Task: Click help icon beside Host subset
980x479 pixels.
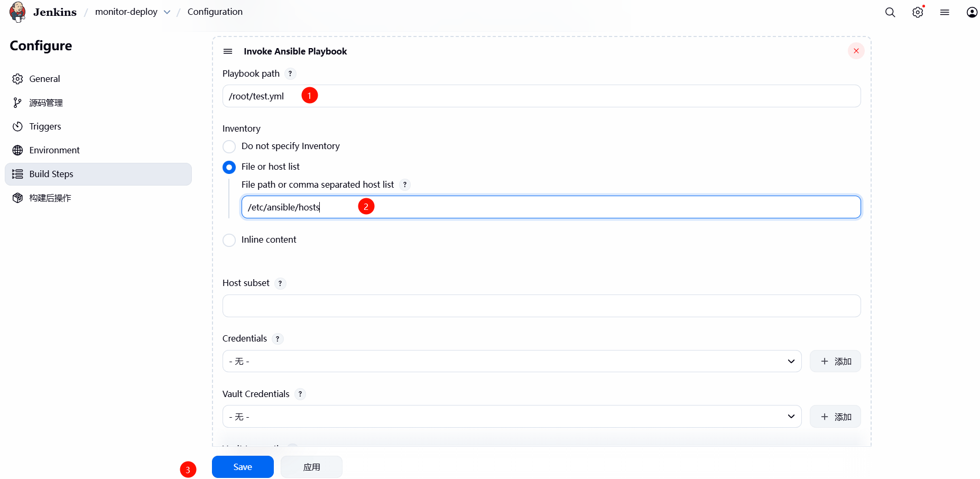Action: click(x=280, y=283)
